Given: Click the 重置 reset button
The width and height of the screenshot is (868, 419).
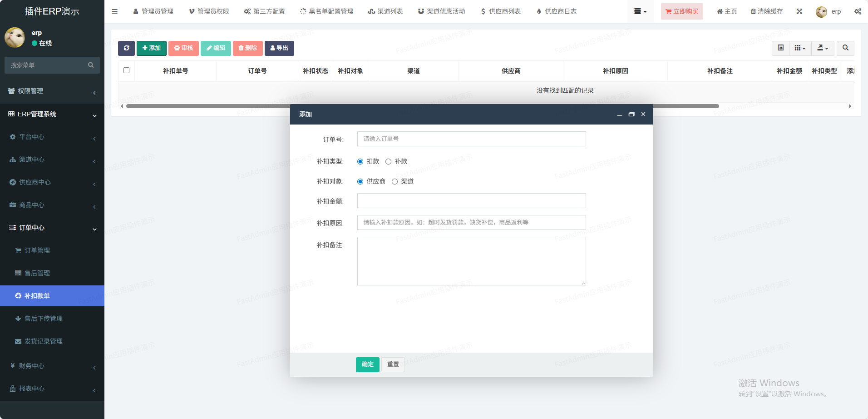Looking at the screenshot, I should [393, 364].
